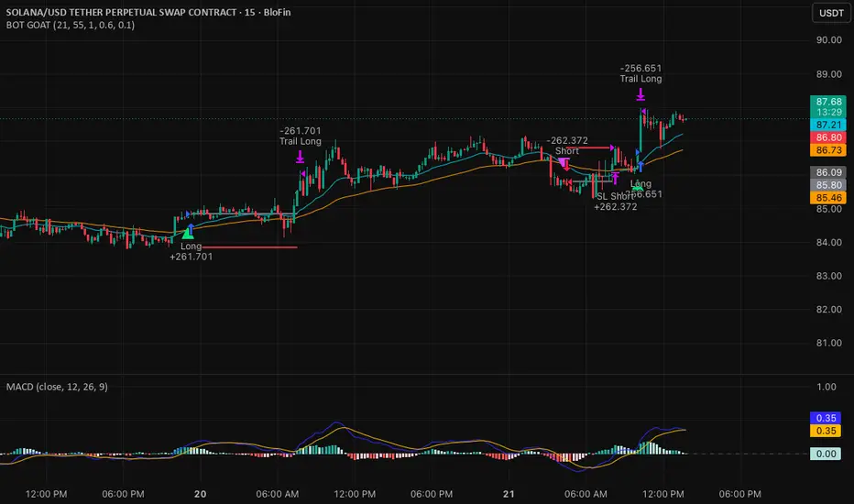The image size is (854, 504).
Task: Click the -261.701 Trail Long label
Action: pos(301,136)
